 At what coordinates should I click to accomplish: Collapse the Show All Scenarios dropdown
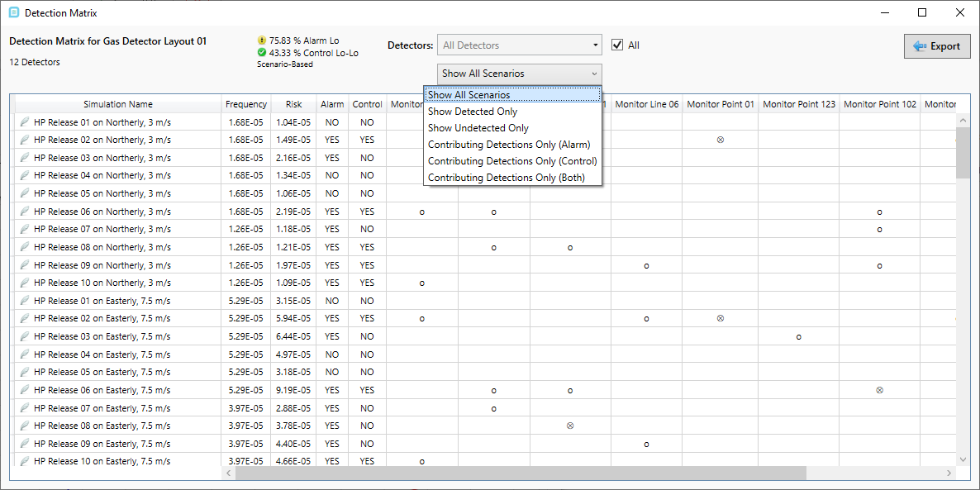520,73
